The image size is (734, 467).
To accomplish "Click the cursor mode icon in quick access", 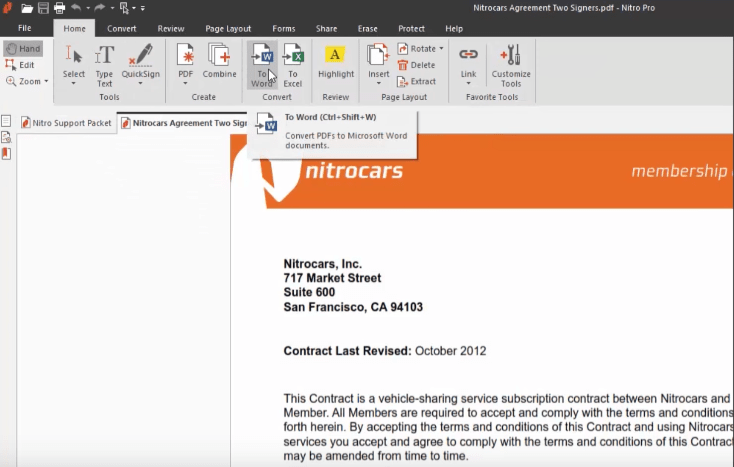I will [124, 8].
